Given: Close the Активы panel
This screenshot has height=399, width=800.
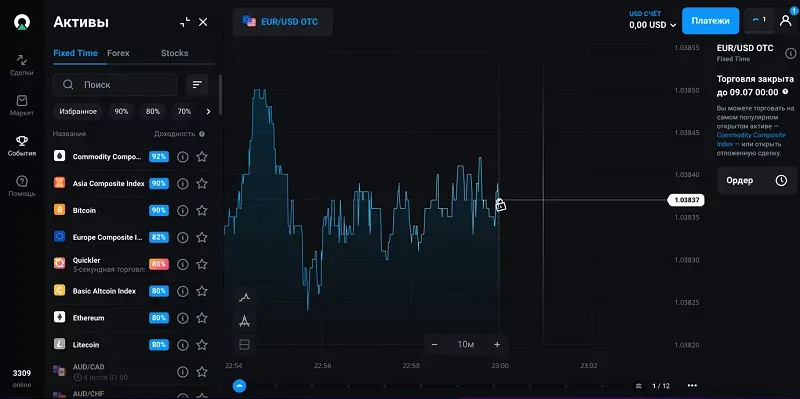Looking at the screenshot, I should coord(203,22).
